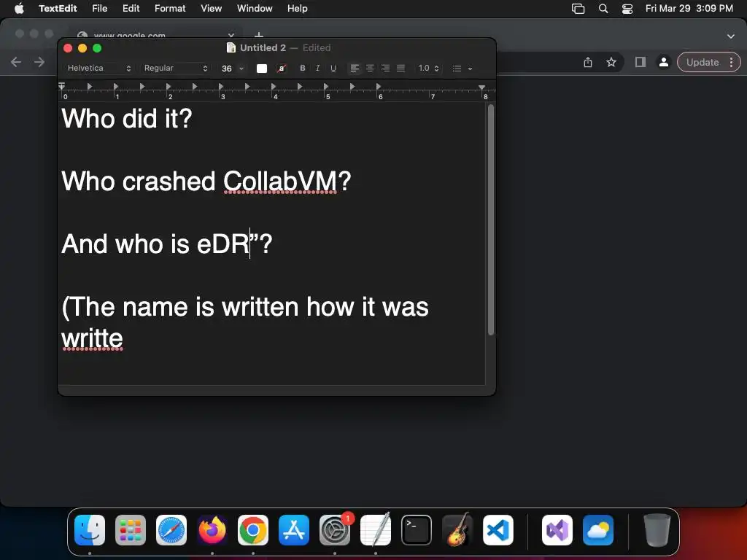Open a new browser tab with plus
The image size is (747, 560).
259,35
